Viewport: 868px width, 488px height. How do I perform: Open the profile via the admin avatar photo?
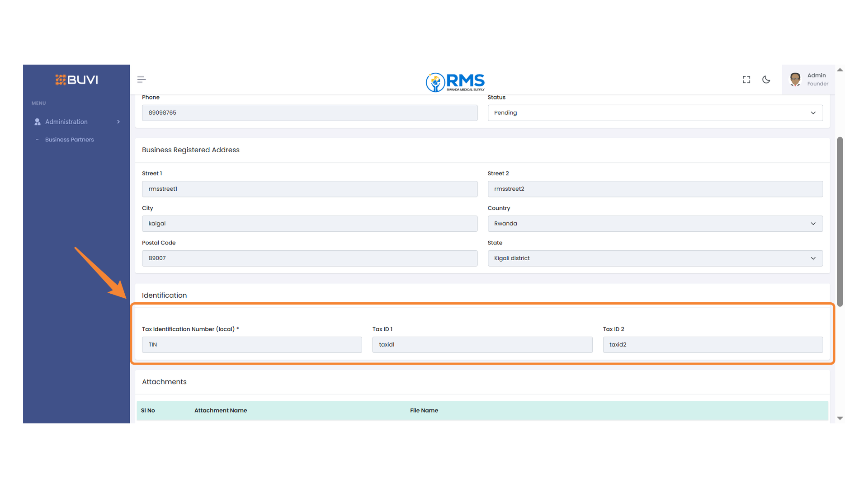point(795,79)
